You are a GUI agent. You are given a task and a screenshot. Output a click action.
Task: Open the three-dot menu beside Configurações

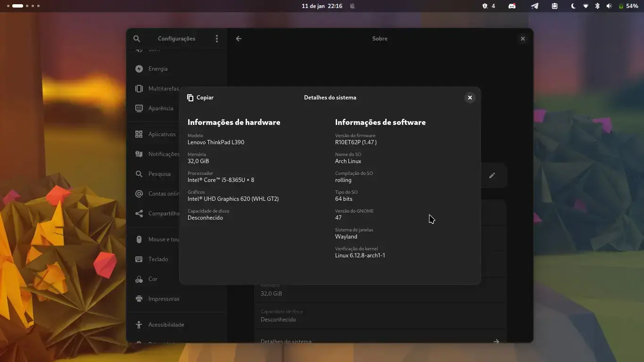coord(217,39)
